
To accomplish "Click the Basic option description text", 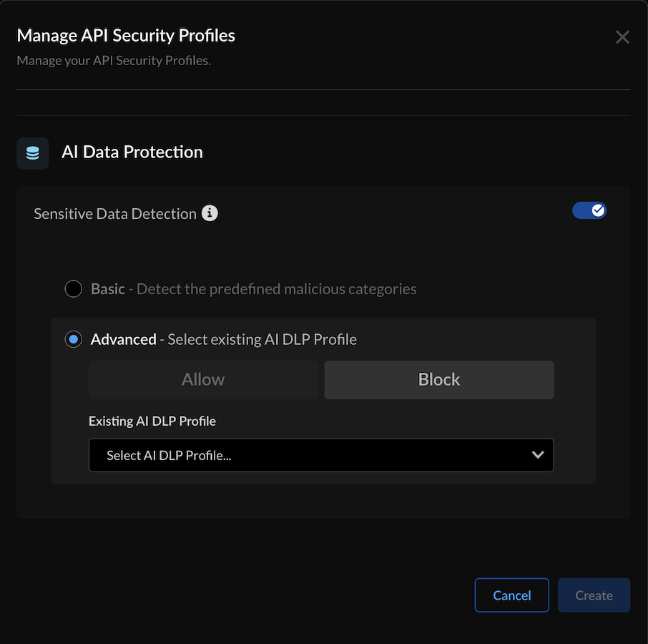I will (276, 289).
